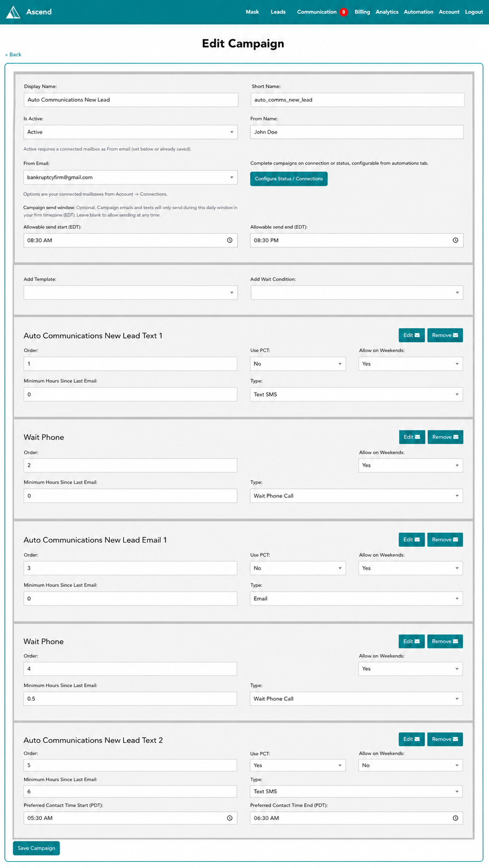The height and width of the screenshot is (868, 489).
Task: Open clock picker for Allowable send end
Action: pyautogui.click(x=455, y=240)
